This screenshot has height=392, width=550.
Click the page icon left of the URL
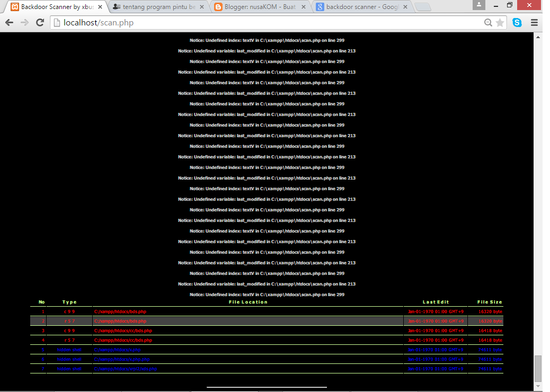[57, 23]
